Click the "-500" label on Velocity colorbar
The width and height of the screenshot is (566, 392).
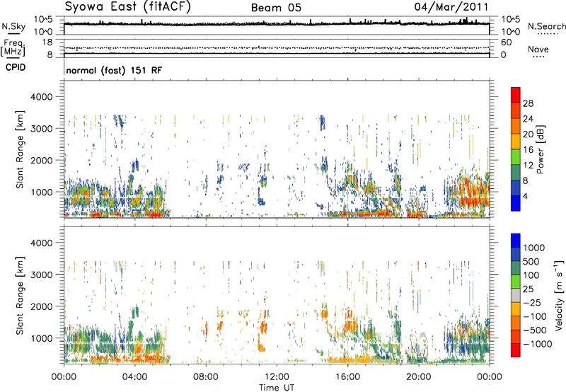coord(535,330)
